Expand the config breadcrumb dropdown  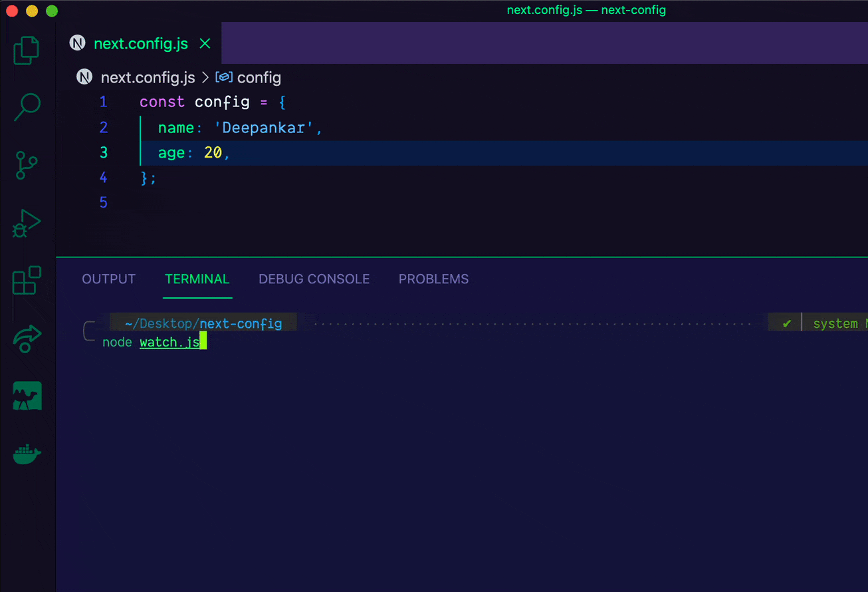[x=259, y=77]
